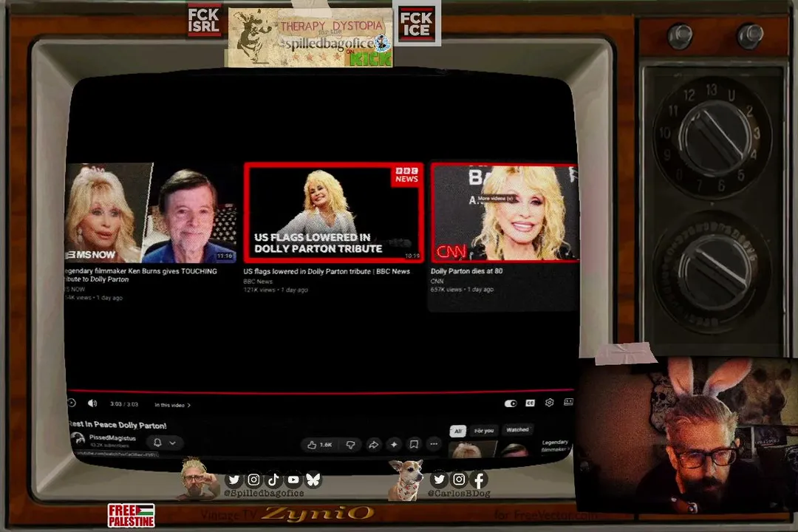Click the @CarlosBDog handle text
798x532 pixels.
pyautogui.click(x=459, y=494)
